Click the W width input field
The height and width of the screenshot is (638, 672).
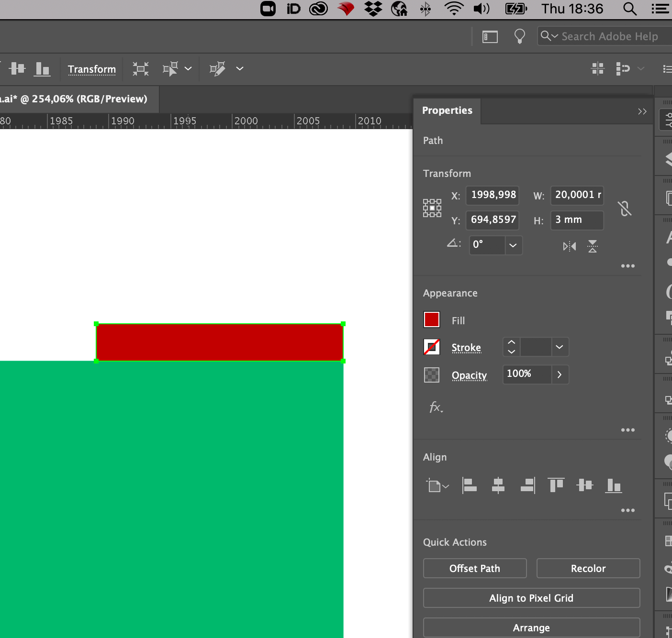pyautogui.click(x=577, y=195)
